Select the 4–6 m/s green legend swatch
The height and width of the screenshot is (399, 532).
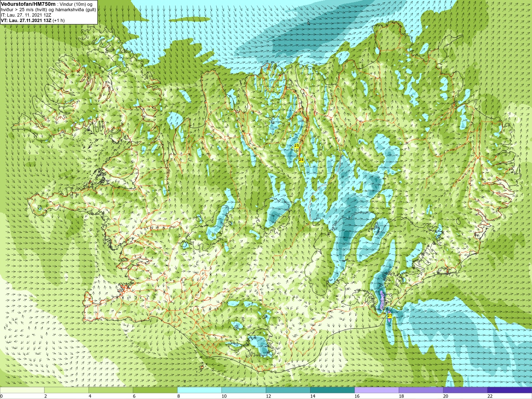[x=111, y=390]
